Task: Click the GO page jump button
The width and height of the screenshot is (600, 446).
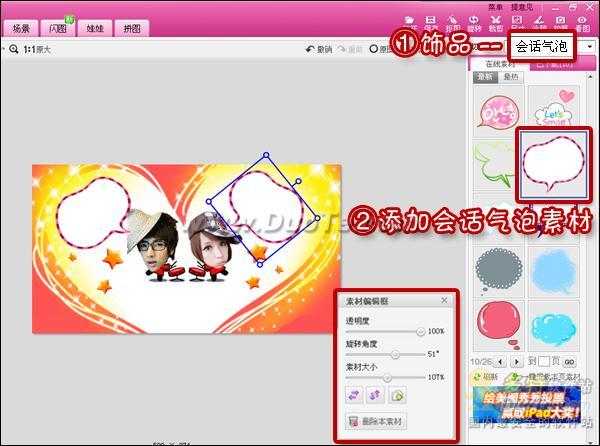Action: [569, 361]
